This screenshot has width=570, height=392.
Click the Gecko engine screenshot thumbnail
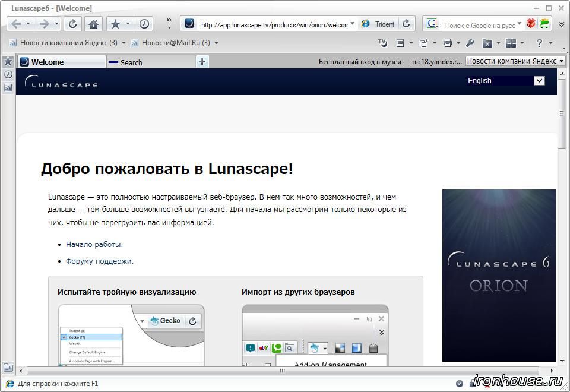pyautogui.click(x=131, y=334)
